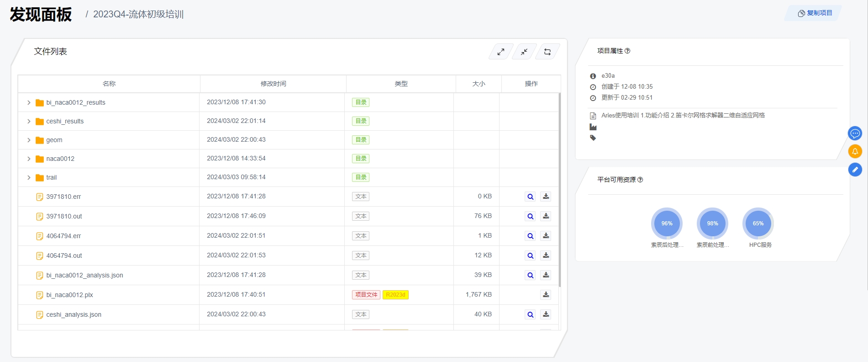868x362 pixels.
Task: Download the bi_naca0012.plx project file
Action: pos(546,295)
